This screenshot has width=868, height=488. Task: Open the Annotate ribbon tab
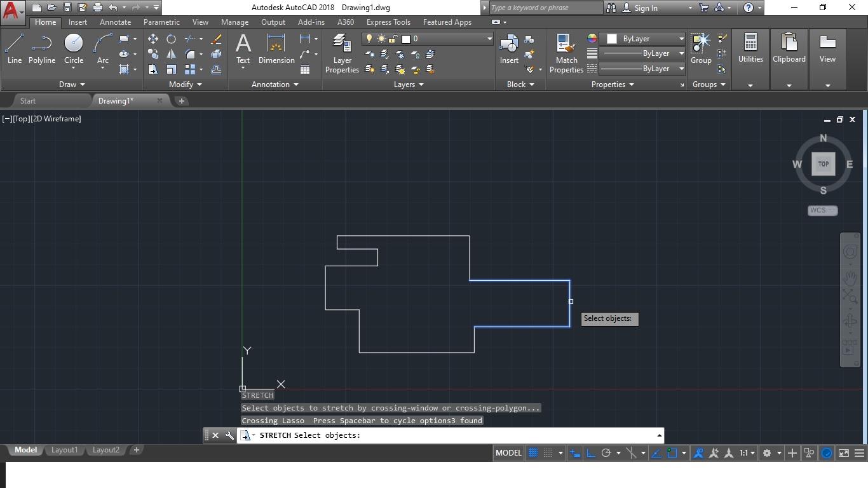click(x=115, y=22)
